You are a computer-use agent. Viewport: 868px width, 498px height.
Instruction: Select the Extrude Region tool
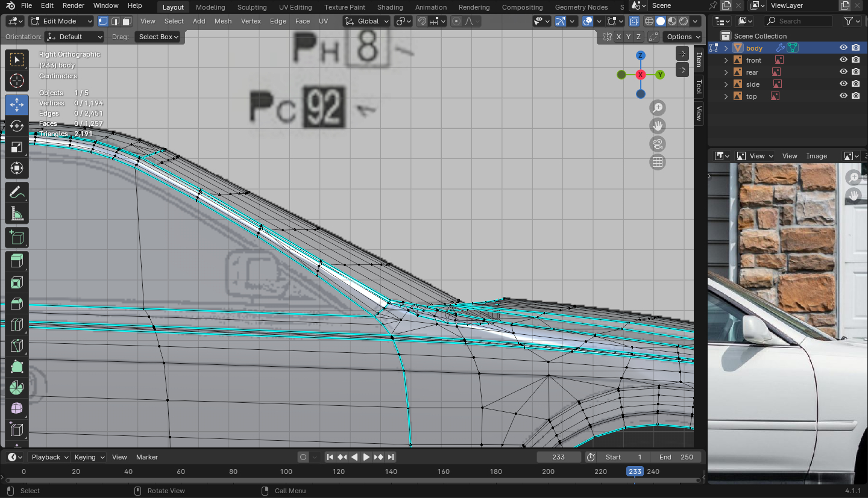[x=17, y=261]
